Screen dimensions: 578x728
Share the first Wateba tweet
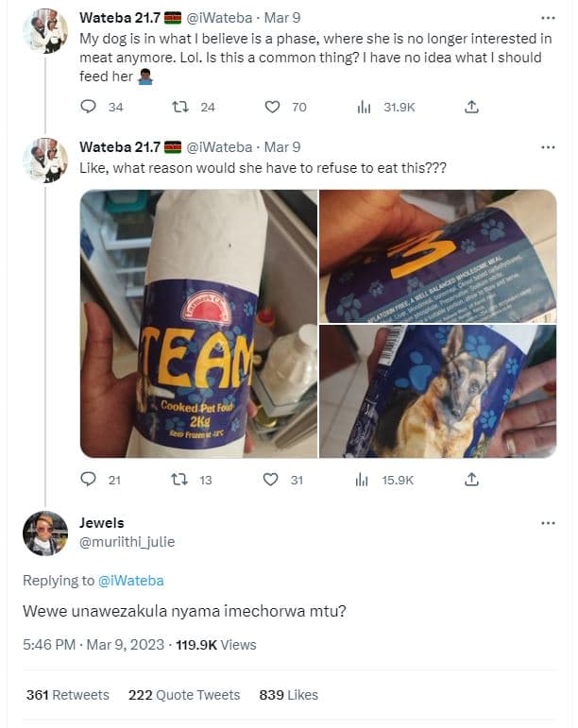coord(471,108)
